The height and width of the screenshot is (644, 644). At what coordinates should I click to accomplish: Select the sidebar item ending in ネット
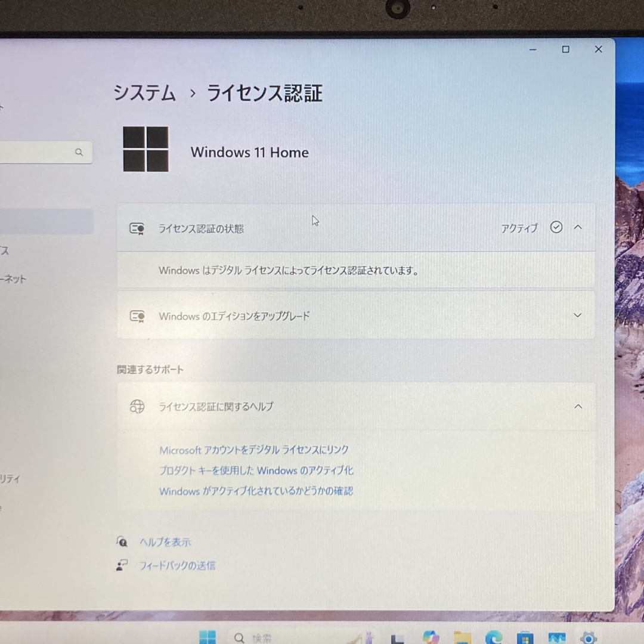[13, 279]
